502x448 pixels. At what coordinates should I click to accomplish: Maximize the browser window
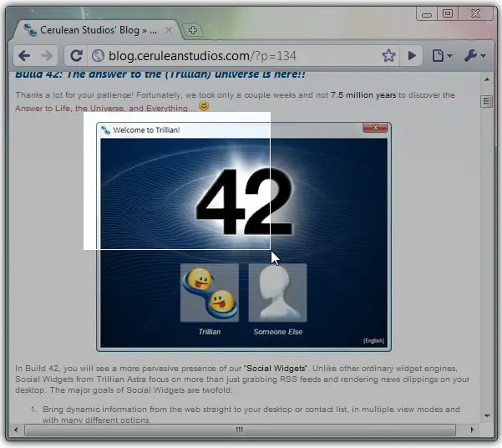(448, 13)
